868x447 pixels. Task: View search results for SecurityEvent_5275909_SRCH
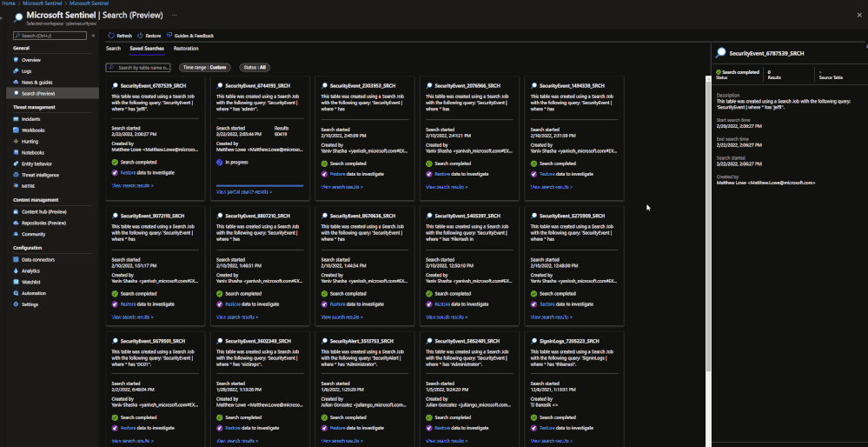coord(552,317)
